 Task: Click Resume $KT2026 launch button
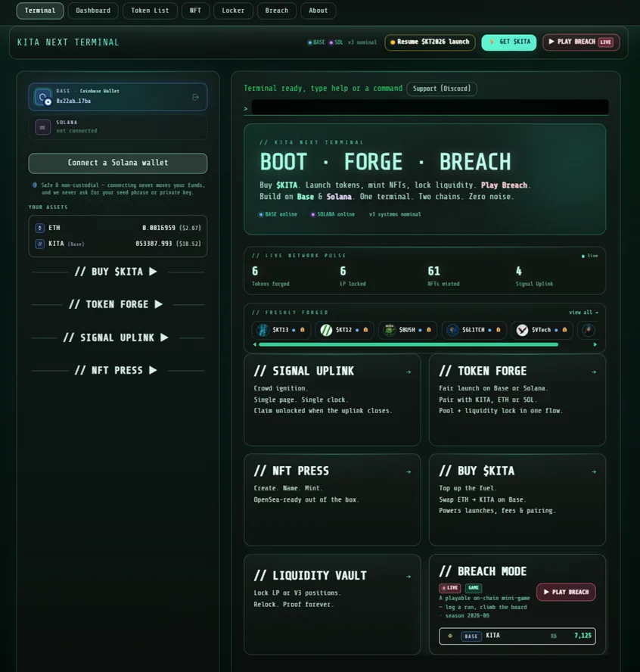tap(430, 42)
